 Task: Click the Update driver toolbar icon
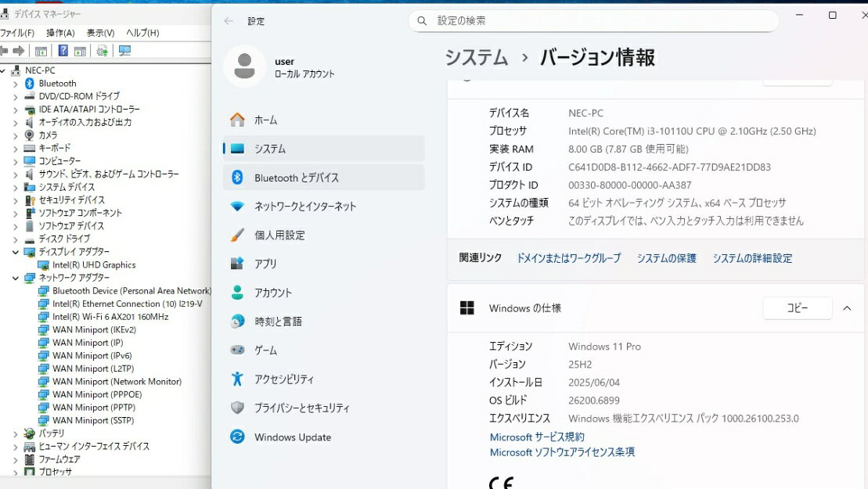pyautogui.click(x=102, y=51)
